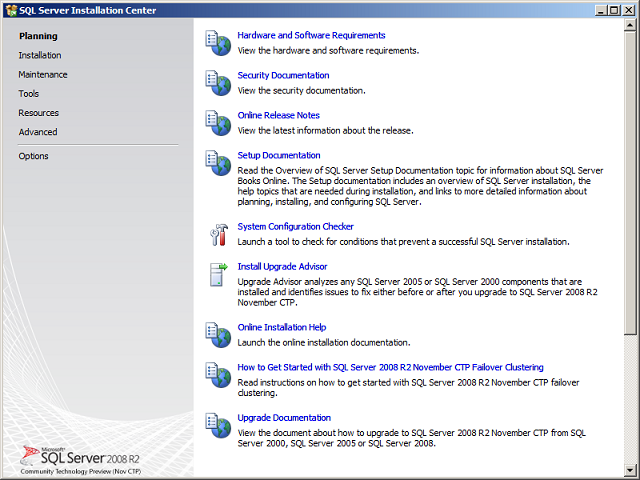
Task: Launch the System Configuration Checker link
Action: click(296, 227)
